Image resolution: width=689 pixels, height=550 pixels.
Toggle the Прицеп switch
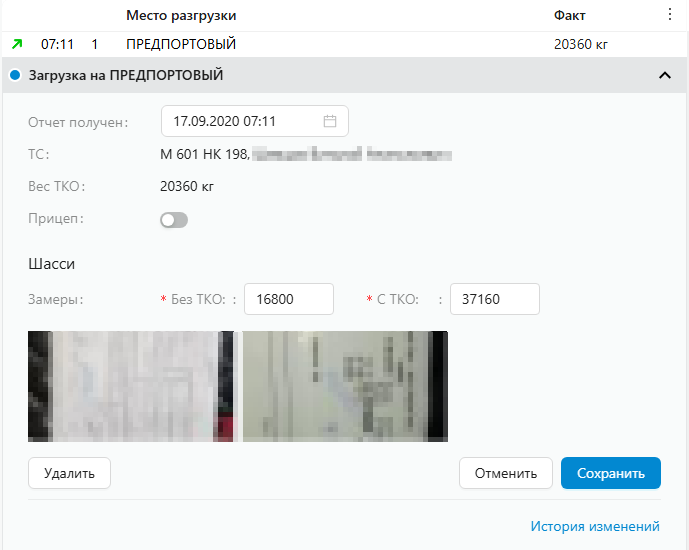pyautogui.click(x=174, y=220)
